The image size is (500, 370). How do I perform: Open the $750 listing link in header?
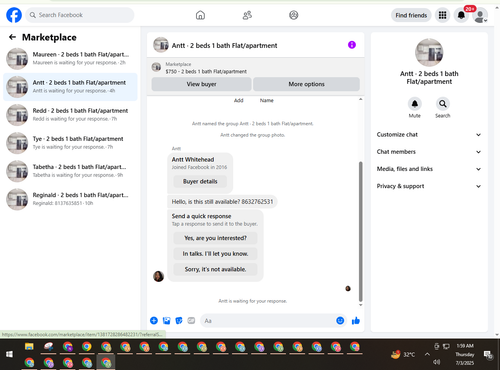click(206, 71)
